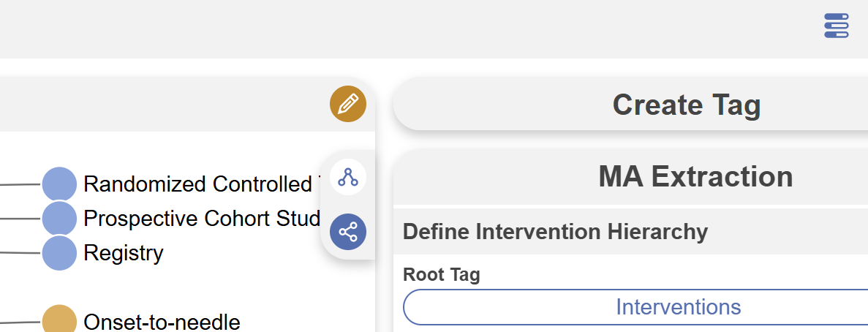Image resolution: width=868 pixels, height=332 pixels.
Task: Click the blue Registry node circle
Action: pyautogui.click(x=59, y=253)
